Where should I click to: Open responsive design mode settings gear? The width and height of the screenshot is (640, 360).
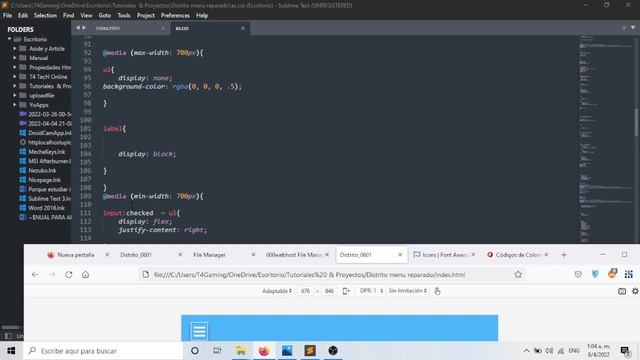pos(635,291)
